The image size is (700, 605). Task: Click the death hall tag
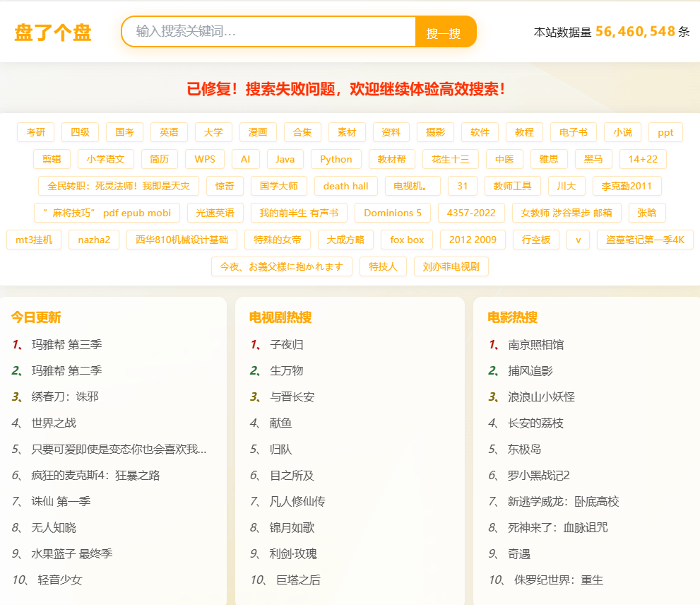[345, 186]
